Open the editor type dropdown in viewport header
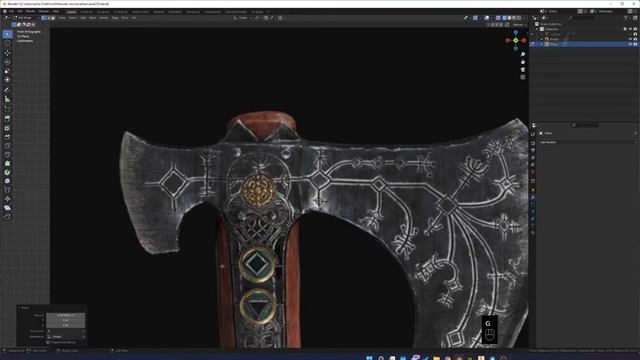Image resolution: width=640 pixels, height=360 pixels. point(6,18)
